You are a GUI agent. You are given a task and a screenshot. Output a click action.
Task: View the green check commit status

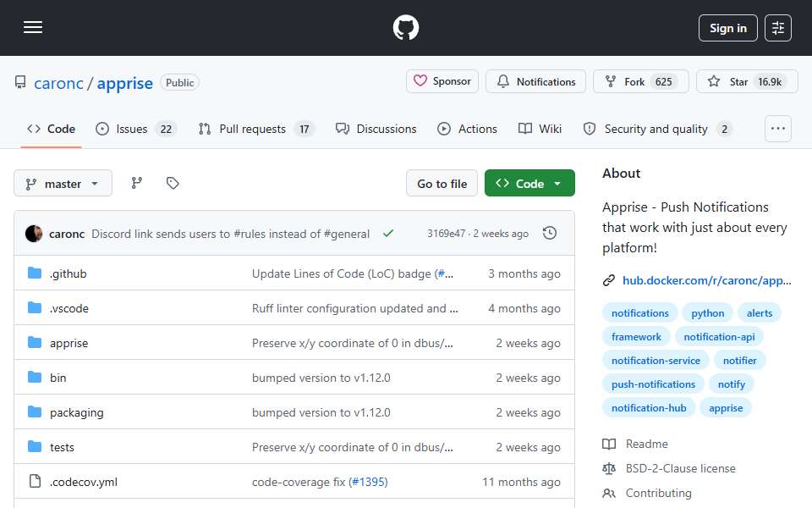388,234
